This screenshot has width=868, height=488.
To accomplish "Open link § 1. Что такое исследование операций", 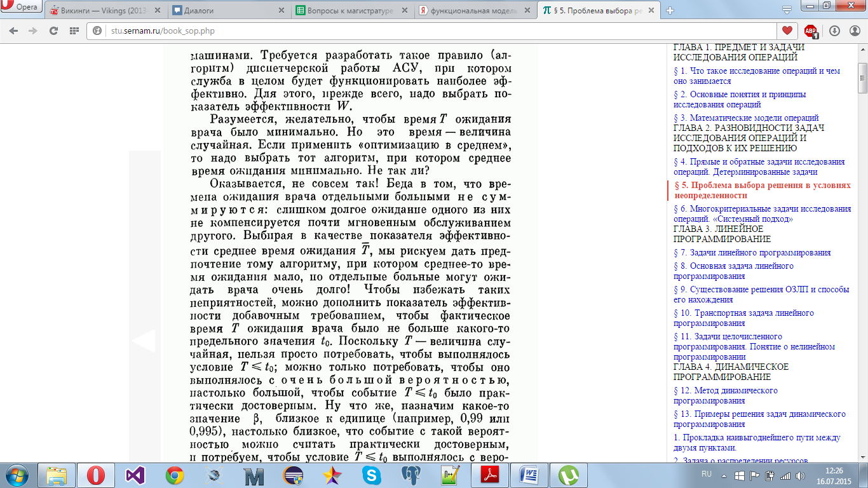I will 757,76.
